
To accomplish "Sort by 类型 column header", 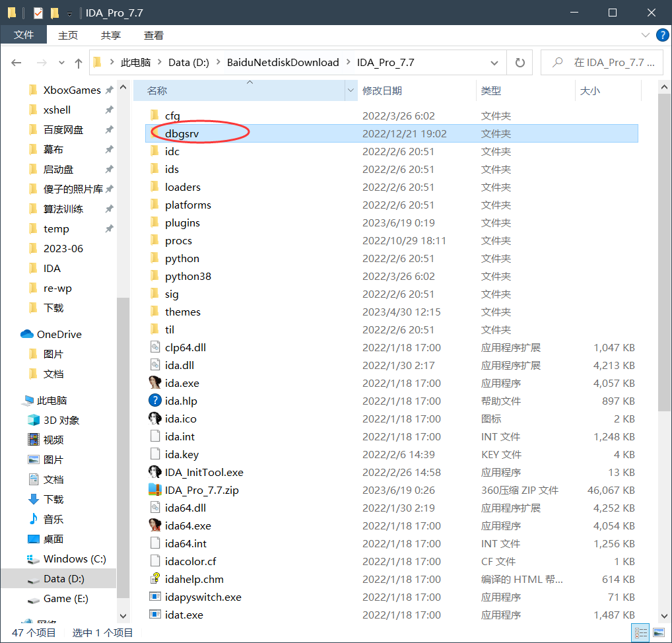I will [x=525, y=90].
